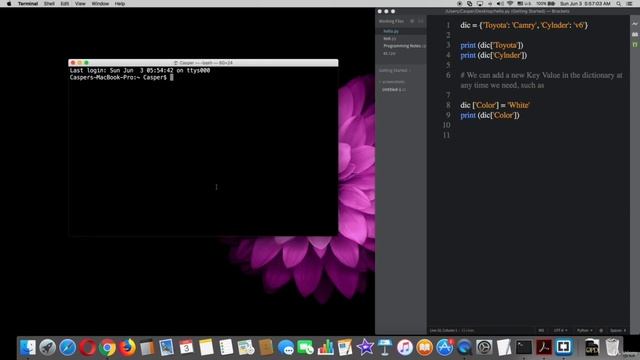Click line 1 dictionary definition in editor
This screenshot has height=360, width=640.
point(524,25)
